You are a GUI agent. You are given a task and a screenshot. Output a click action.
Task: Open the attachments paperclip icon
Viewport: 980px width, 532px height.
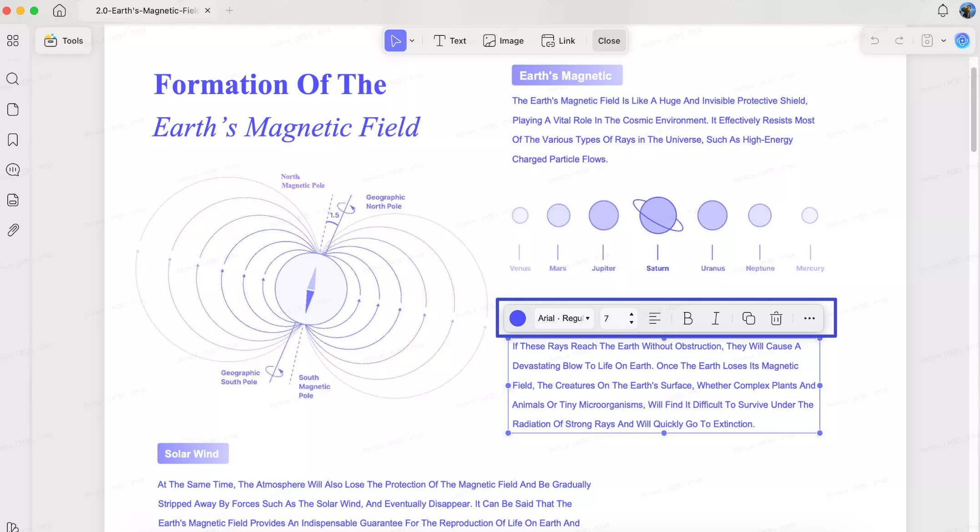coord(13,230)
